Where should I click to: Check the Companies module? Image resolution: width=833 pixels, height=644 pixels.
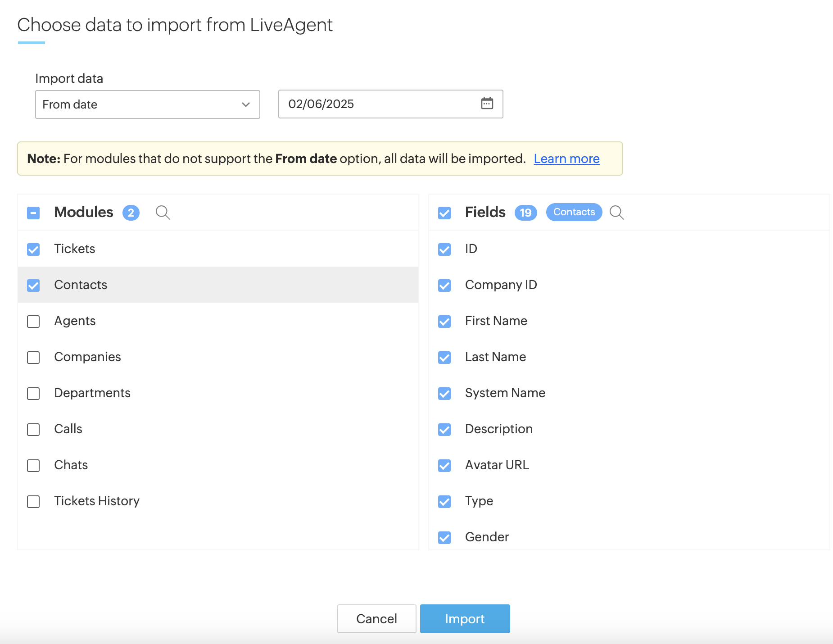coord(33,357)
